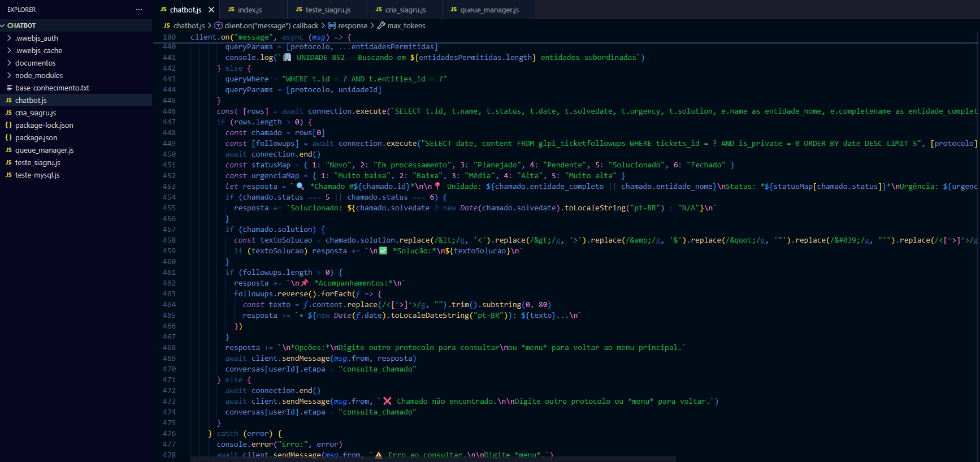980x462 pixels.
Task: Close the chatbot.js editor tab
Action: (x=211, y=10)
